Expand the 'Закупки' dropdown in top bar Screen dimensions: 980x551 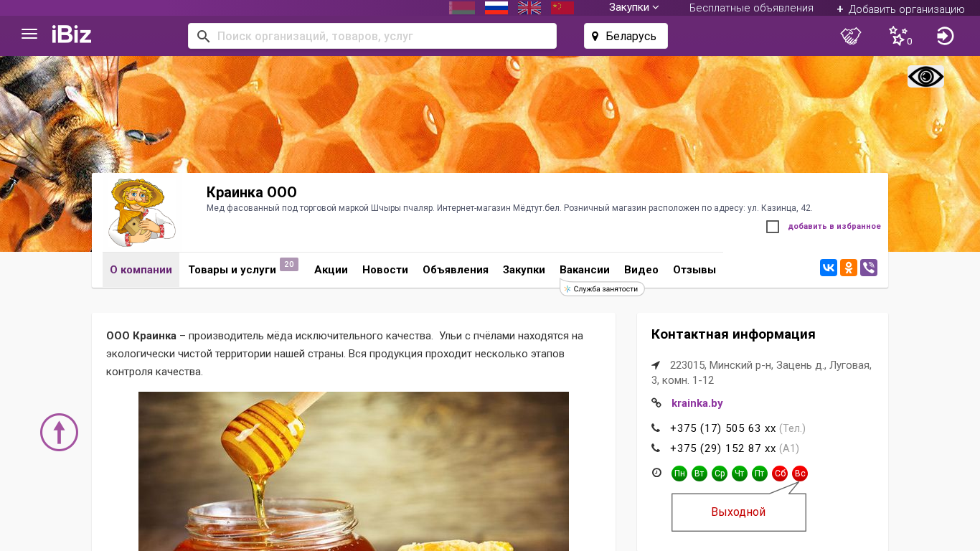coord(634,8)
